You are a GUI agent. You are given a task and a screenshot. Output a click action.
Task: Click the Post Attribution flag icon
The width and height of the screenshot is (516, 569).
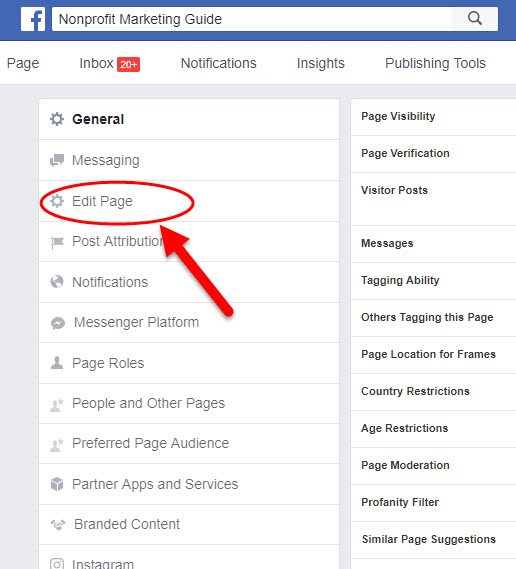tap(57, 242)
